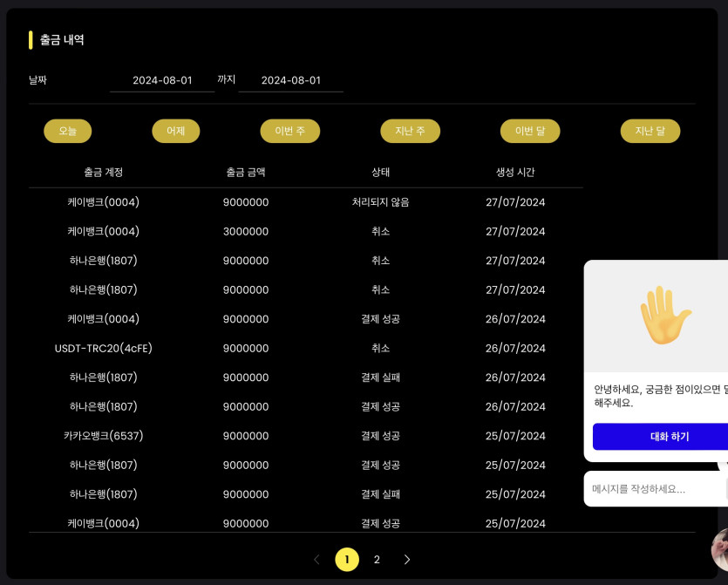Select the chat greeting text 안녕하세요
Image resolution: width=728 pixels, height=585 pixels.
coord(661,396)
